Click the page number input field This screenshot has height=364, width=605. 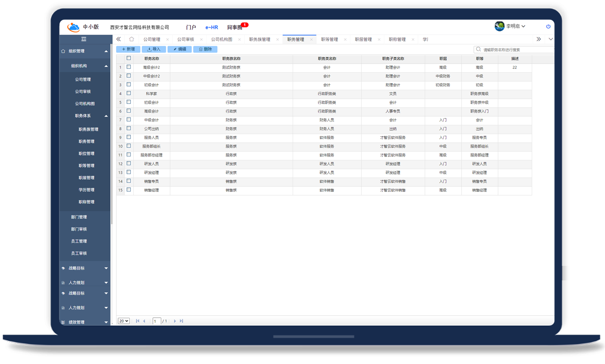point(157,321)
